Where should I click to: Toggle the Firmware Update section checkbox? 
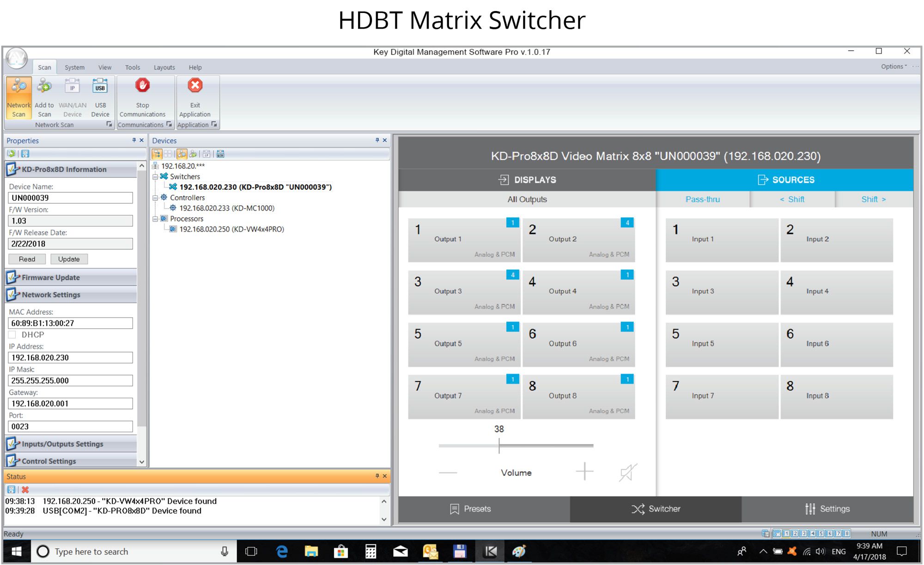[x=12, y=277]
